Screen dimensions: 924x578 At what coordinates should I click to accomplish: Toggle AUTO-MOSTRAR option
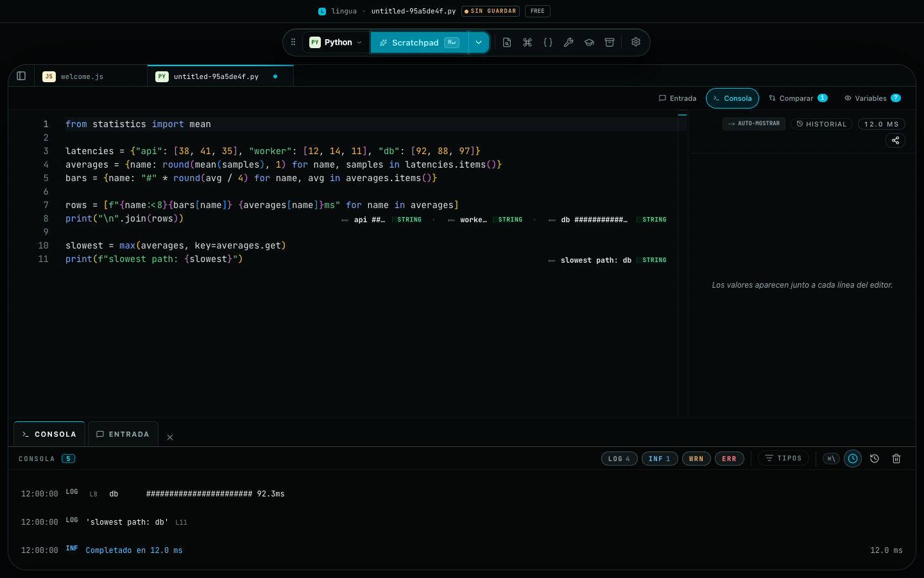click(754, 123)
